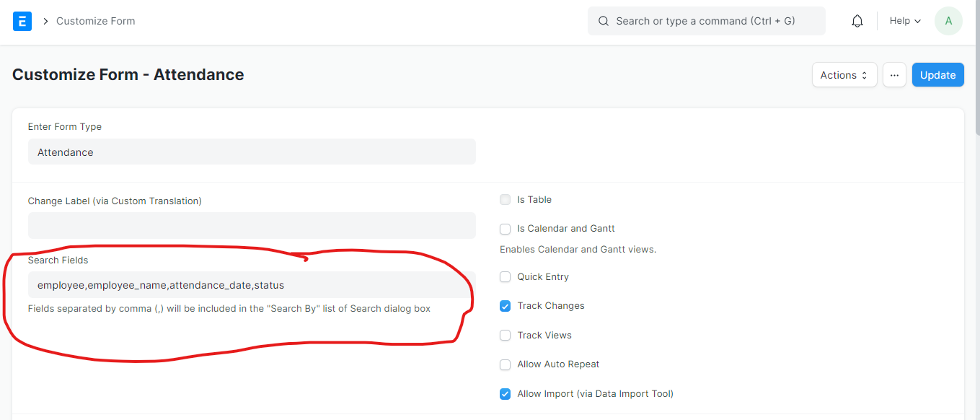
Task: Enable the Quick Entry checkbox
Action: point(506,277)
